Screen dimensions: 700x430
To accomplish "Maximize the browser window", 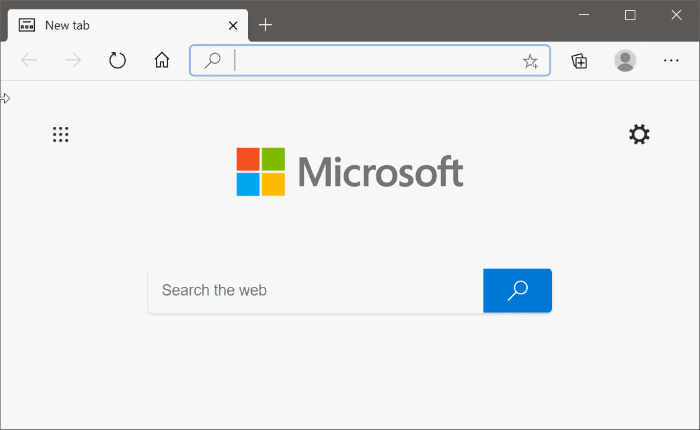I will (630, 15).
